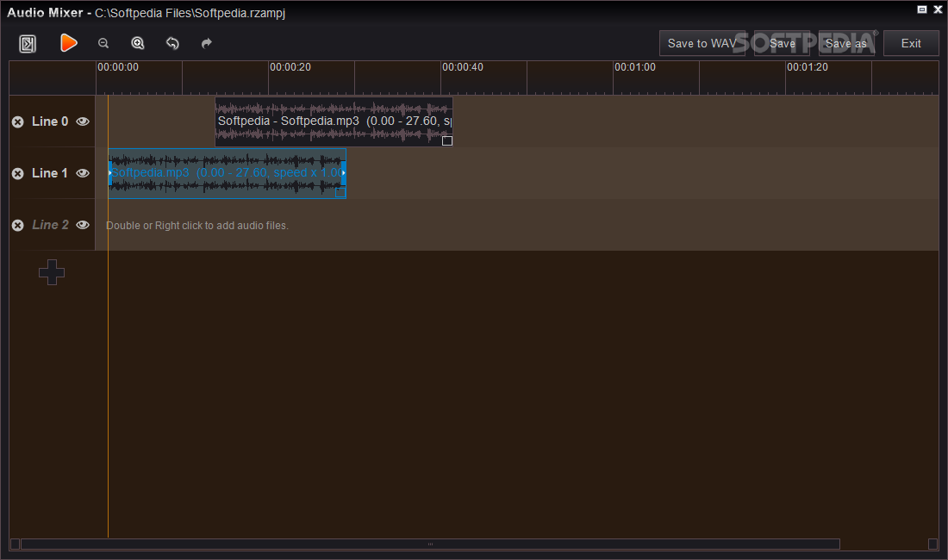Add a new line with the plus icon
The width and height of the screenshot is (948, 560).
point(52,272)
